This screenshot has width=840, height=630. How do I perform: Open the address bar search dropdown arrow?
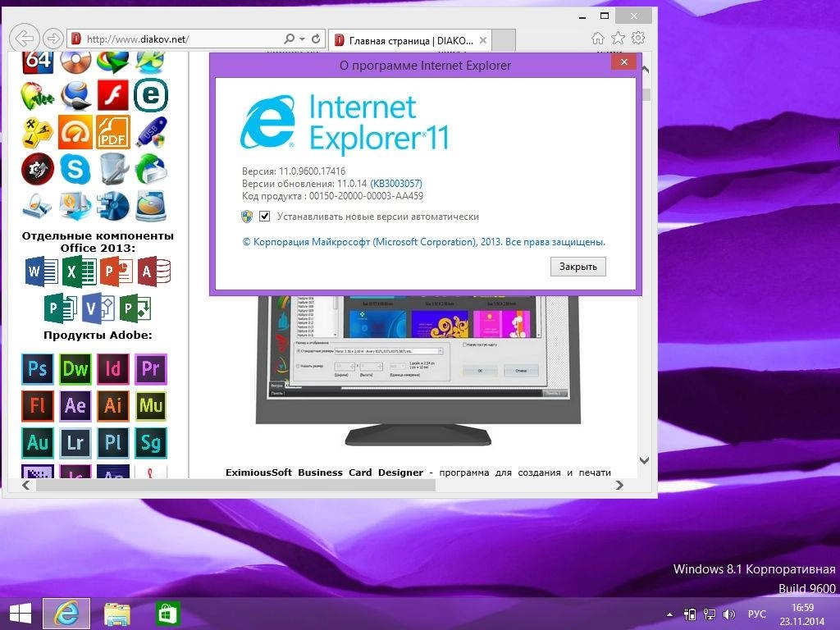pos(302,39)
